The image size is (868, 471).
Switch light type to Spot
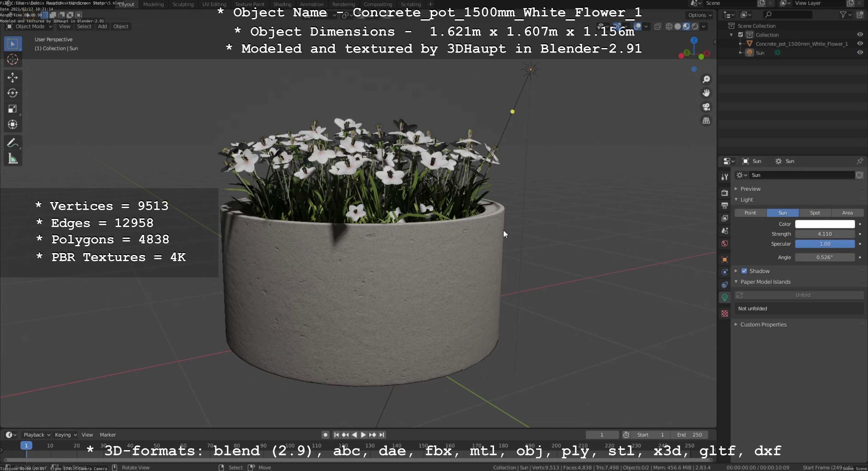point(815,213)
